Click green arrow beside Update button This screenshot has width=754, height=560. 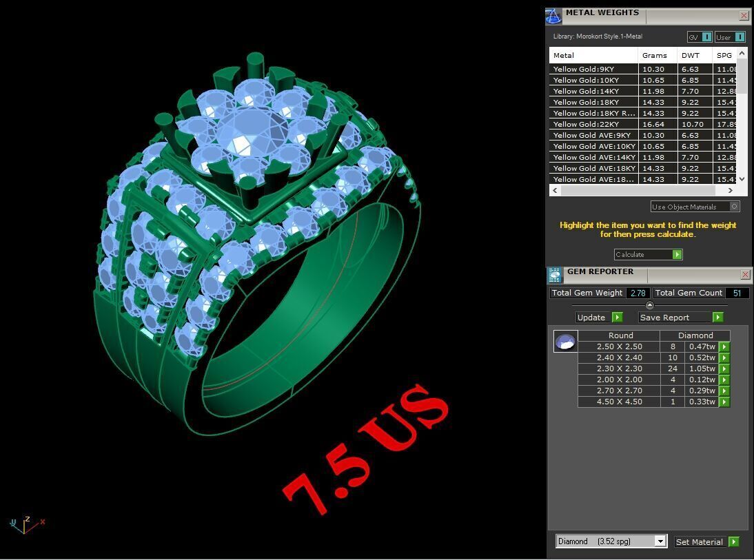(618, 318)
